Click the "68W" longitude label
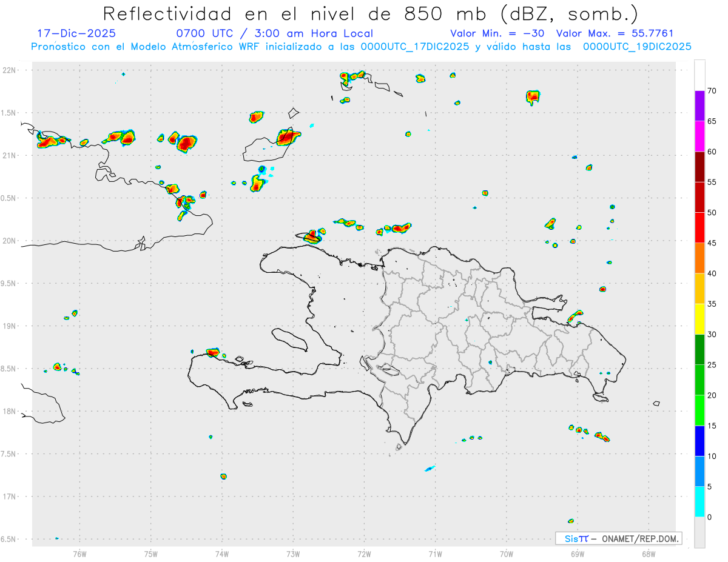Viewport: 728px width, 562px height. [x=649, y=554]
